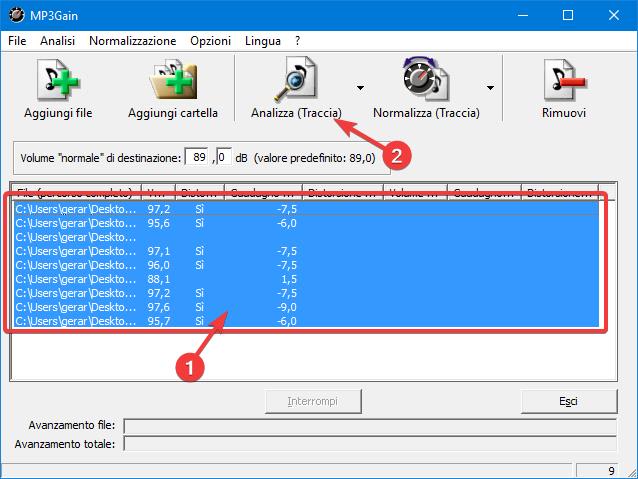Select the file path in the 97,6 row
This screenshot has width=638, height=479.
pyautogui.click(x=76, y=307)
